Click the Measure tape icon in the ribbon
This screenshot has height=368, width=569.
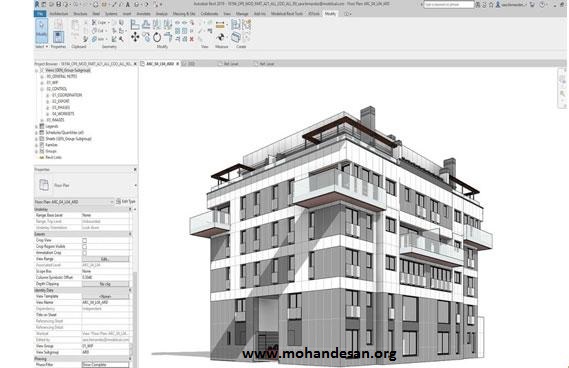point(220,25)
